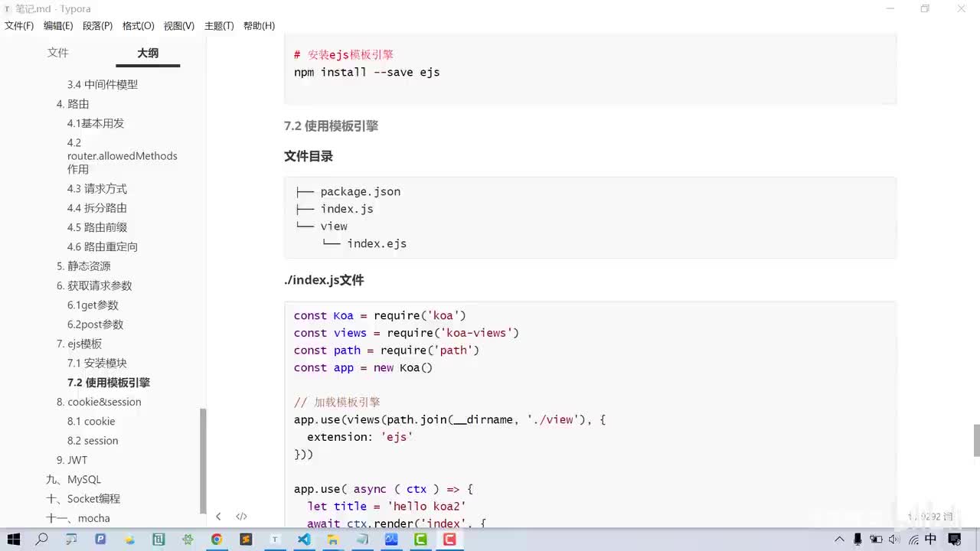Jump to 4.6 路由重定向 section
980x551 pixels.
click(x=103, y=247)
